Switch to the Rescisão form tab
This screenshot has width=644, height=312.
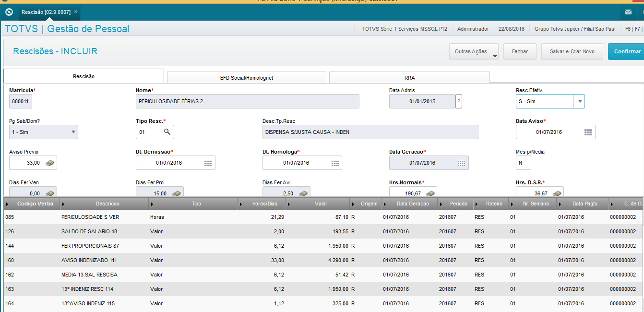(83, 76)
